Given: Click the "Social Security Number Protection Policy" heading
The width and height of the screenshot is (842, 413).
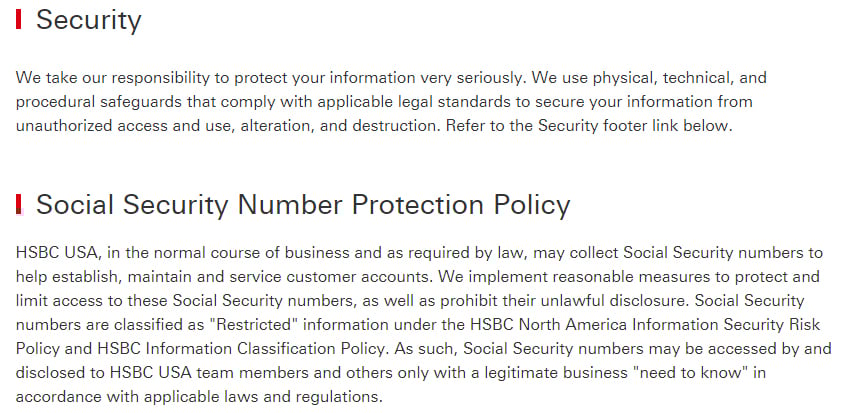Looking at the screenshot, I should coord(303,205).
